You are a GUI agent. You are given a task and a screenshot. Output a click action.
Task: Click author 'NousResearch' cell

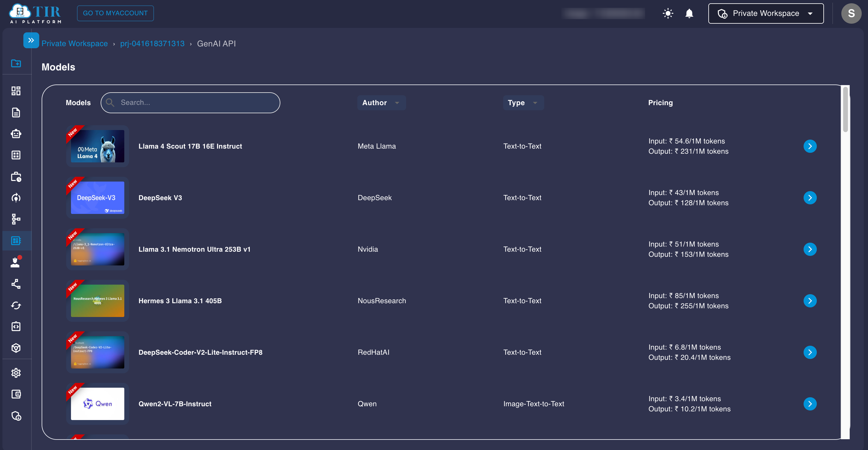point(382,301)
